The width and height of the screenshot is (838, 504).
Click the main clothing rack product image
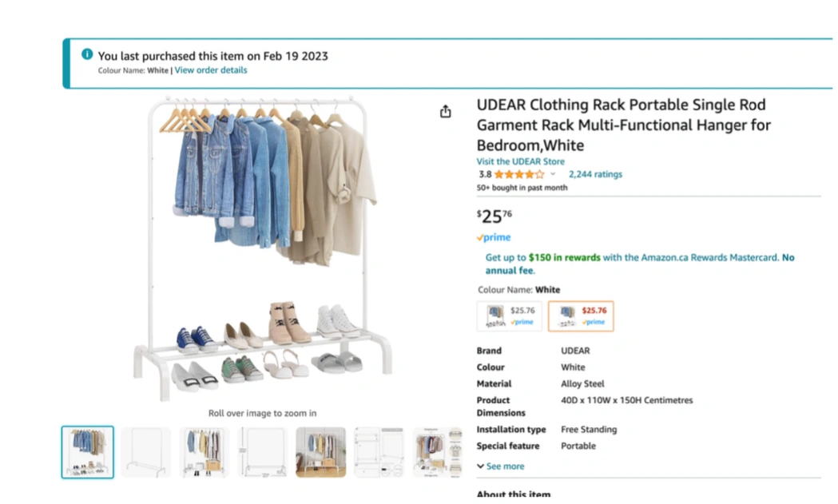point(262,248)
